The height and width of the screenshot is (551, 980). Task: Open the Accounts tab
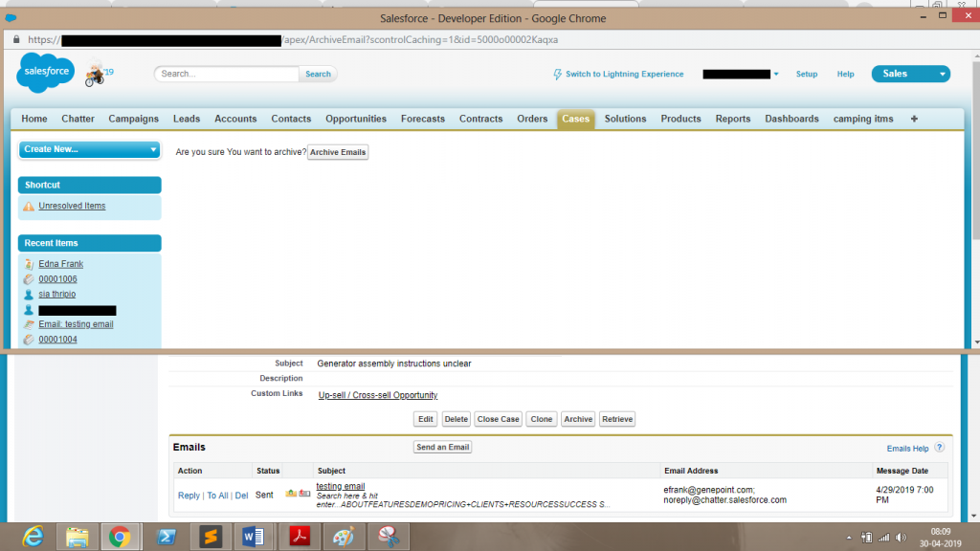point(235,119)
